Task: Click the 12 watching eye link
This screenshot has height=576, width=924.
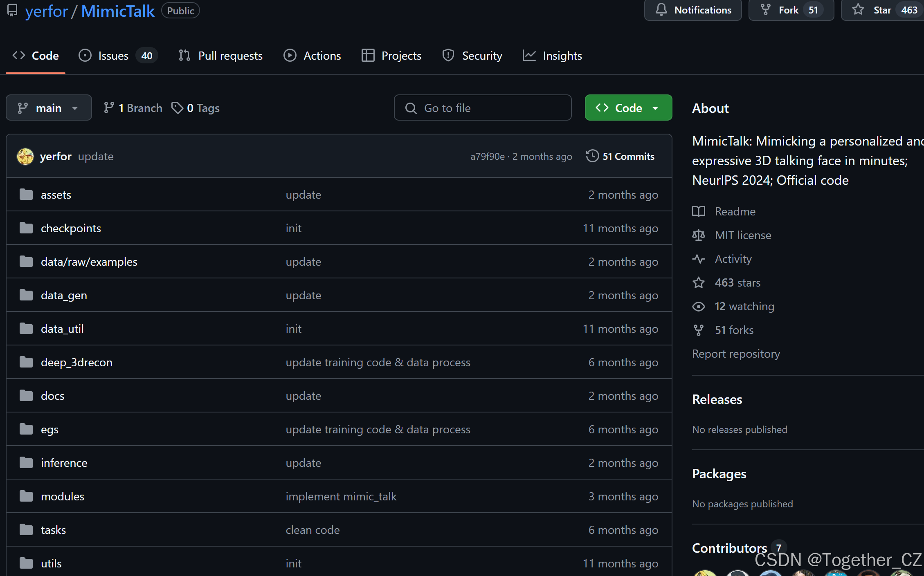Action: tap(744, 306)
